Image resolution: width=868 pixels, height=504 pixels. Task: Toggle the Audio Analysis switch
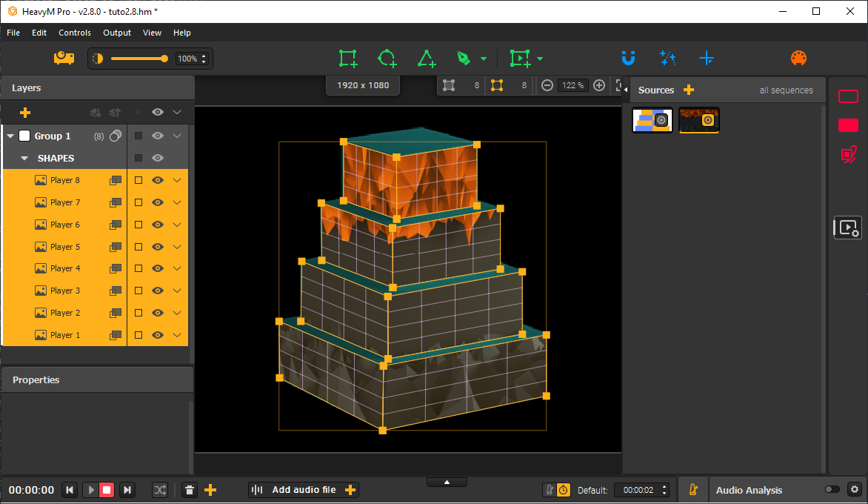tap(832, 490)
